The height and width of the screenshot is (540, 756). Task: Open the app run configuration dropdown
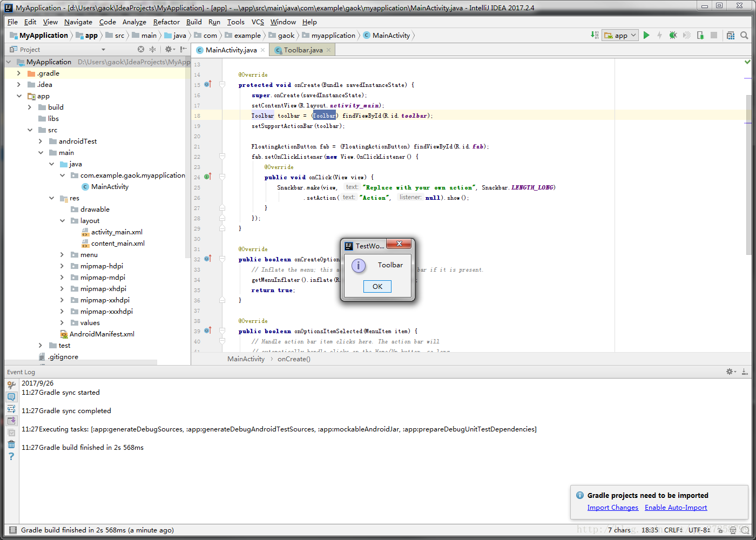620,35
